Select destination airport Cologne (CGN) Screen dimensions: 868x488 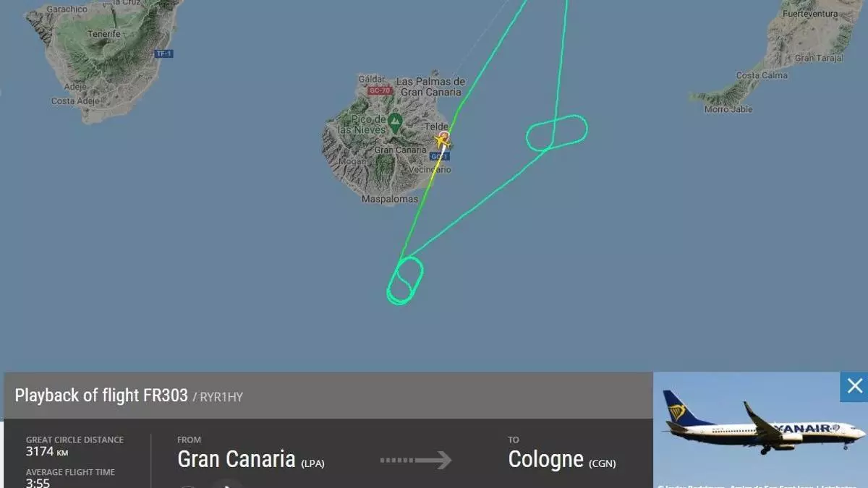[x=562, y=459]
